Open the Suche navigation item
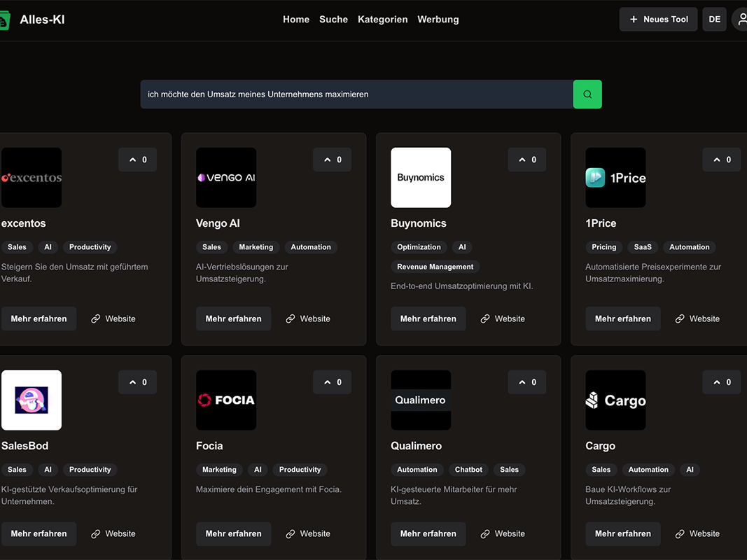The image size is (747, 560). pos(333,20)
